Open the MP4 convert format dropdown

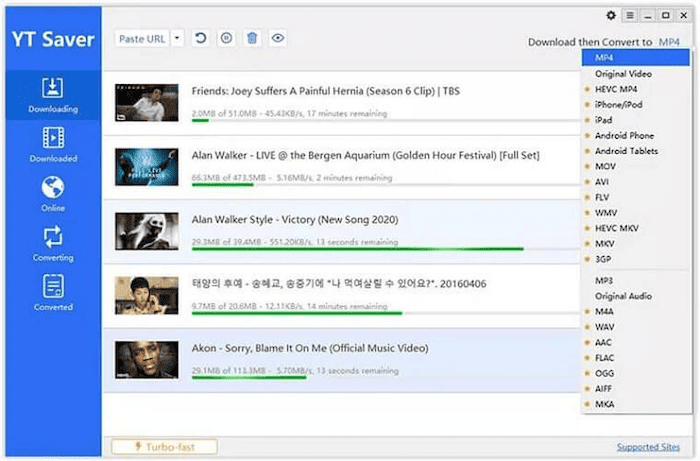[x=669, y=42]
